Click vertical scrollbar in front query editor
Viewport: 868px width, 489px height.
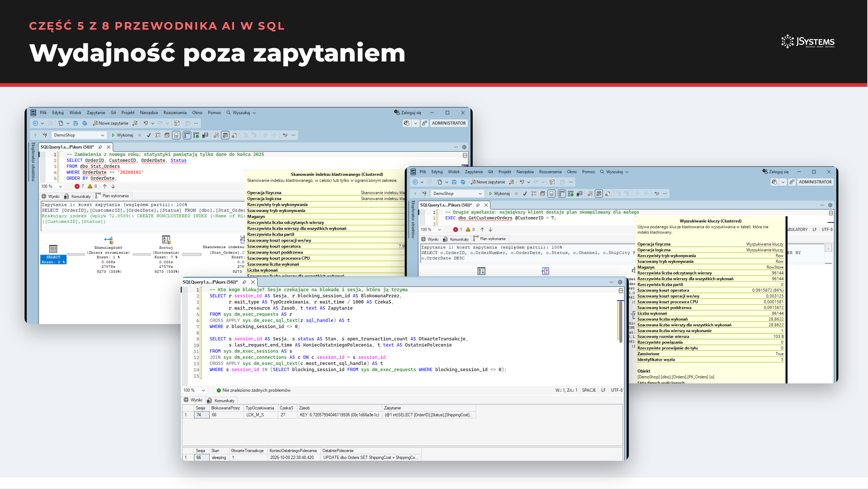click(621, 322)
